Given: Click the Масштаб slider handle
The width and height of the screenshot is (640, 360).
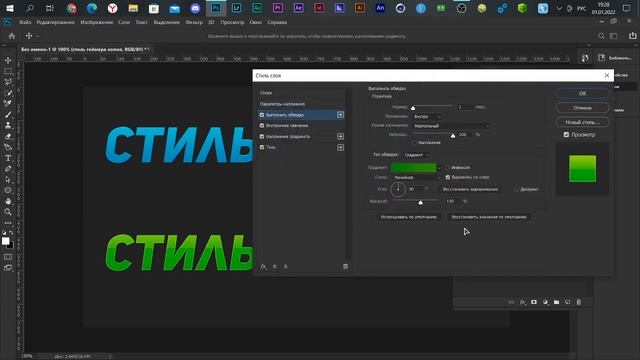Looking at the screenshot, I should 420,202.
